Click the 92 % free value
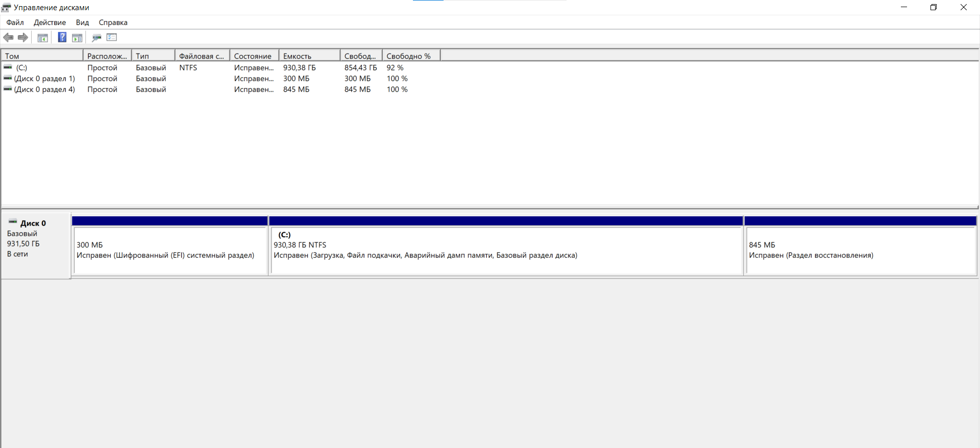This screenshot has width=980, height=448. [x=395, y=67]
